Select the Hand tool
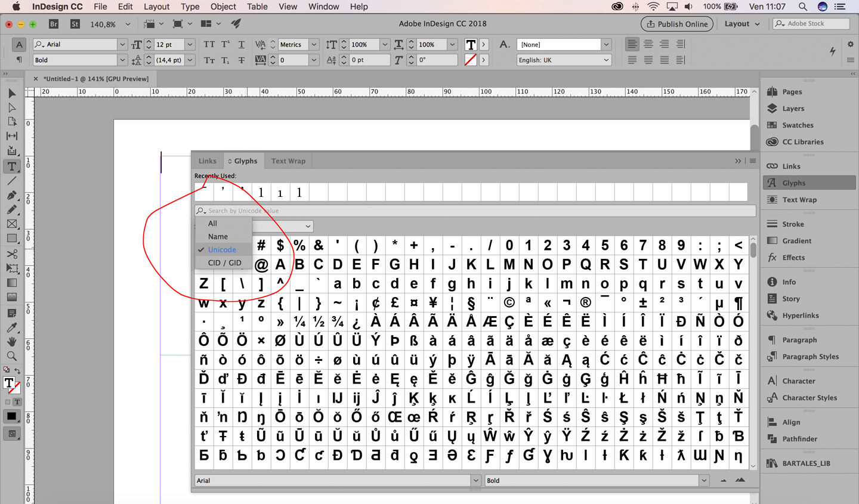Screen dimensions: 859x504 [11, 341]
